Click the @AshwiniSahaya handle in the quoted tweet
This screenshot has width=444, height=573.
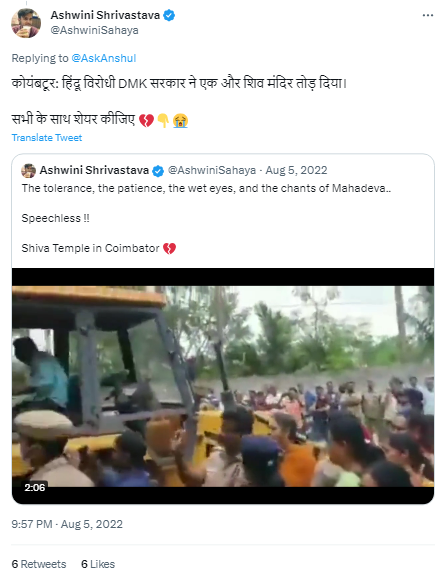[212, 170]
